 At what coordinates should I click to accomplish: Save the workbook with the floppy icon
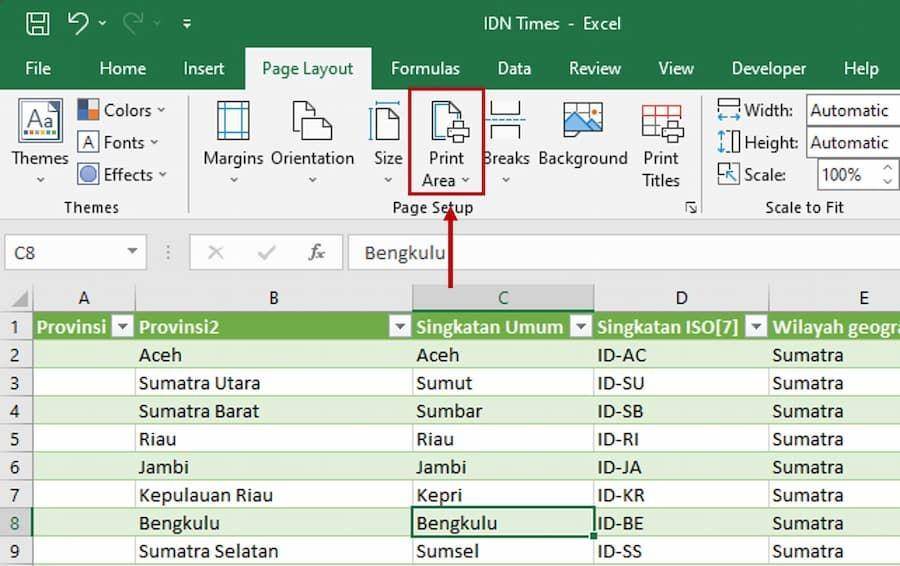coord(38,24)
